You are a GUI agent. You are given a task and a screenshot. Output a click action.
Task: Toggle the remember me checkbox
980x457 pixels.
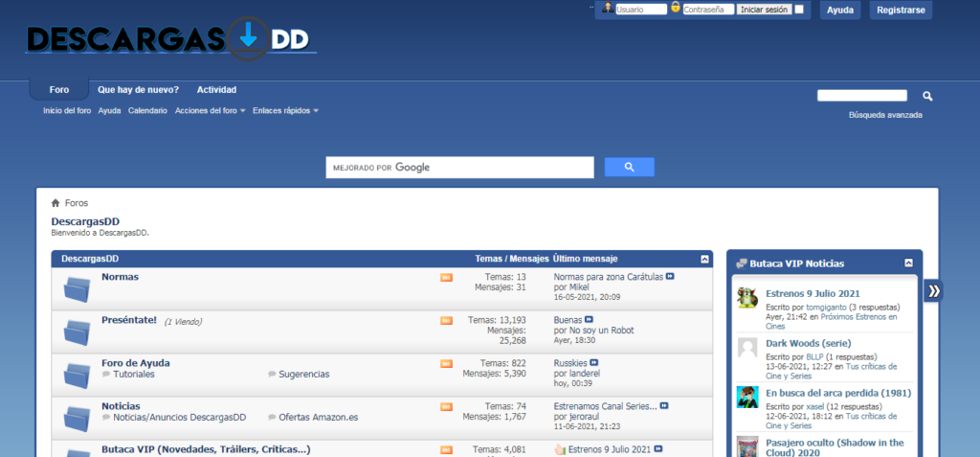pyautogui.click(x=799, y=10)
